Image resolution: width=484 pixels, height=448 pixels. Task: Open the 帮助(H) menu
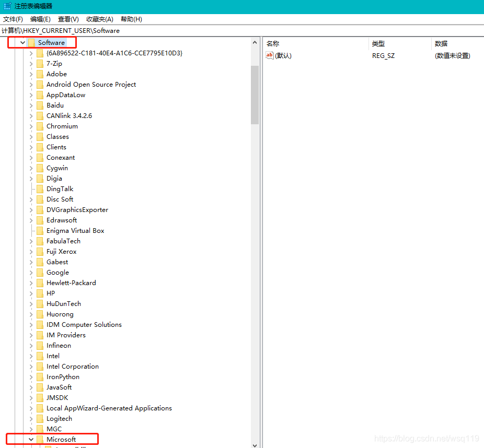pyautogui.click(x=131, y=19)
